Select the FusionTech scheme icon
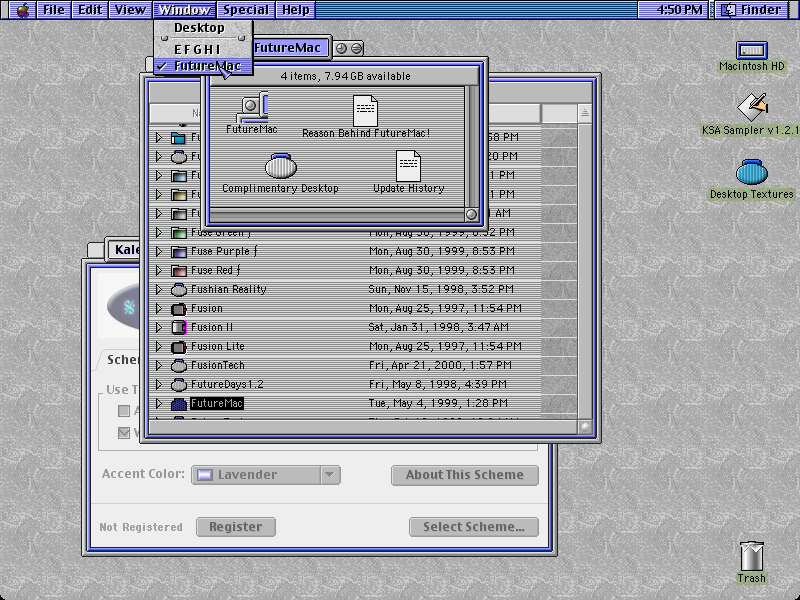Image resolution: width=800 pixels, height=600 pixels. click(179, 366)
